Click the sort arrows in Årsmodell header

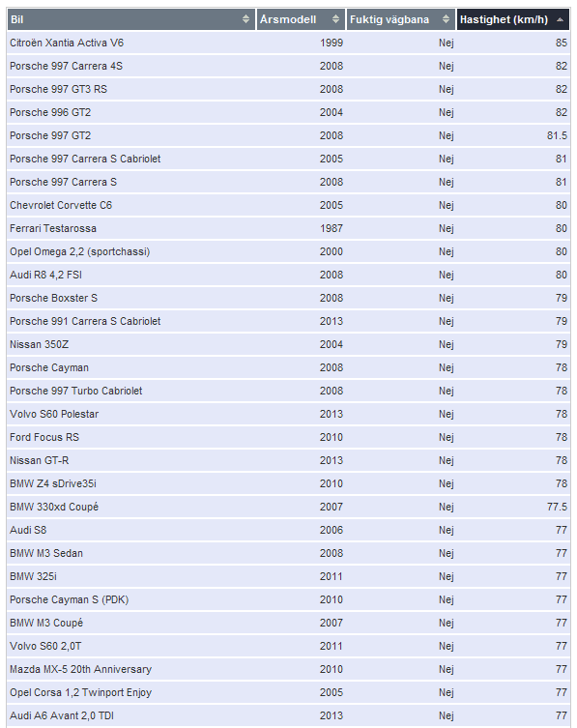click(x=335, y=19)
